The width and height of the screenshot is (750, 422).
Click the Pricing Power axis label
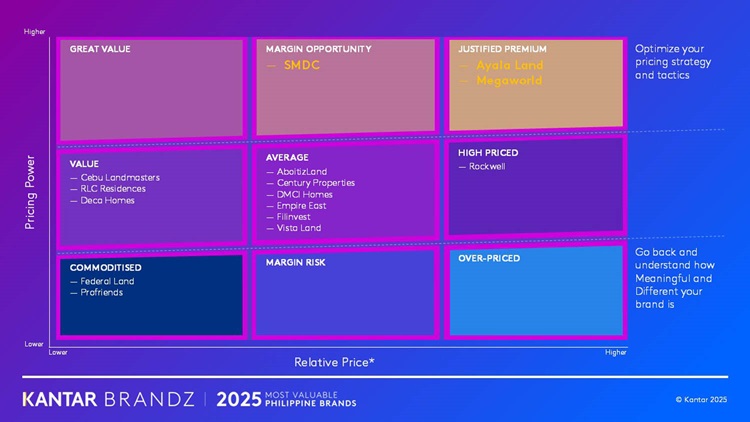point(30,192)
